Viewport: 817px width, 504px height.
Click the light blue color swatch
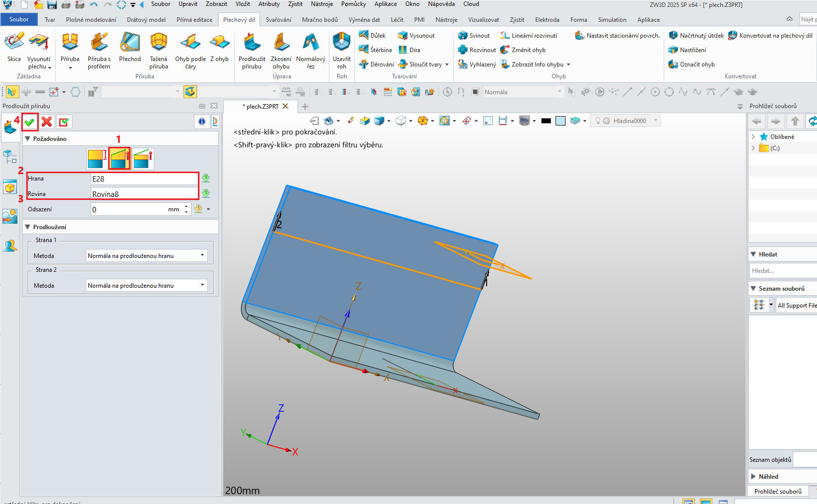561,121
